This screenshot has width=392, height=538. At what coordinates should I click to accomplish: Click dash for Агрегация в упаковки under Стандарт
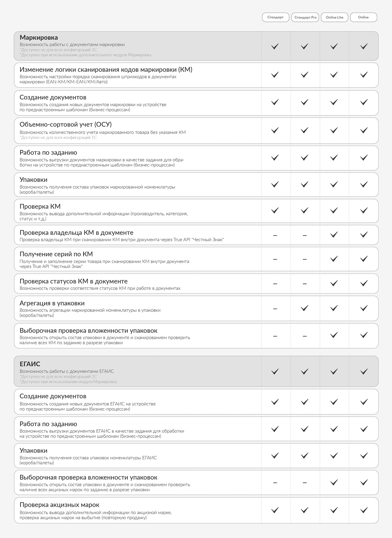[275, 309]
